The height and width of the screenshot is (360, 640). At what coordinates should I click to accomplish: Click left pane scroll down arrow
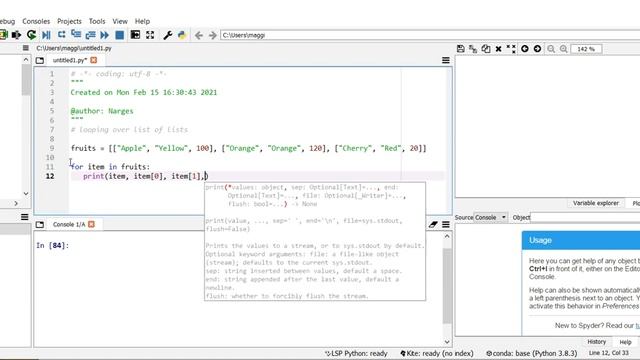pyautogui.click(x=26, y=193)
